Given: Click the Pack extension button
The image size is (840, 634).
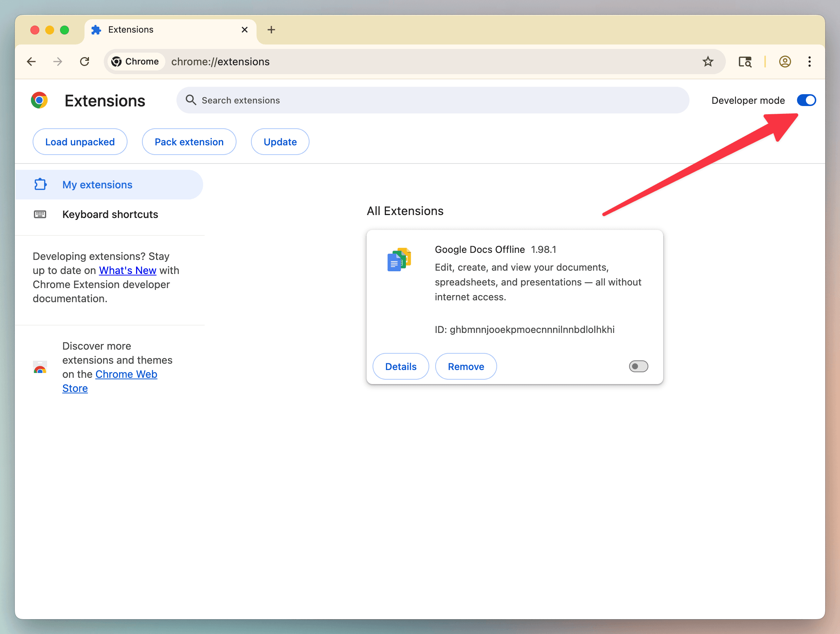Looking at the screenshot, I should coord(189,142).
